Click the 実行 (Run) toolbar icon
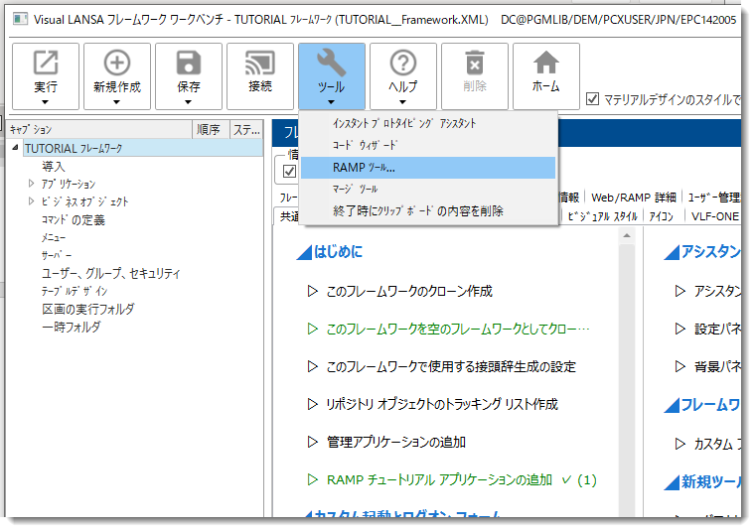This screenshot has width=756, height=532. click(x=46, y=63)
